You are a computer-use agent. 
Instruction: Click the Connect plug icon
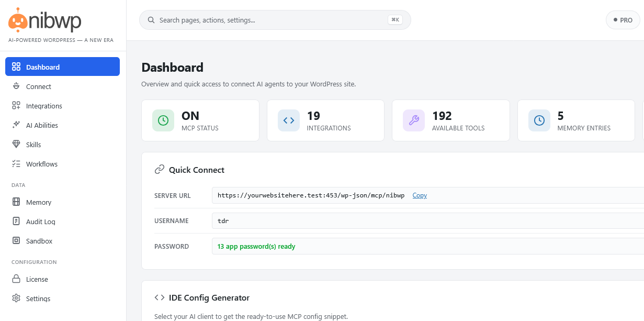16,86
